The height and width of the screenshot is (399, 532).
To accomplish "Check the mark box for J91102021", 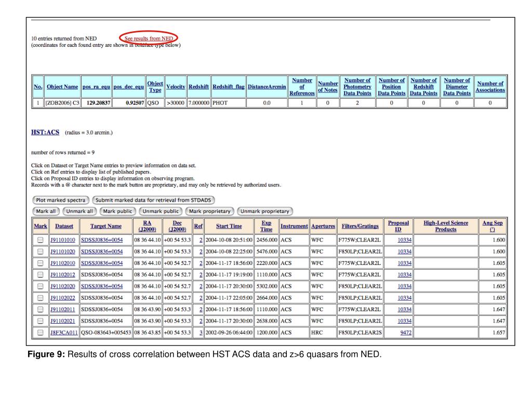I will tap(41, 321).
